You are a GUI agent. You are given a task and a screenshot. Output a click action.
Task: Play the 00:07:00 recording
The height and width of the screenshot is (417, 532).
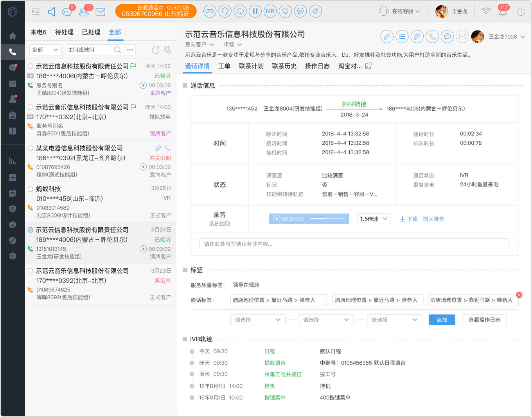point(277,219)
